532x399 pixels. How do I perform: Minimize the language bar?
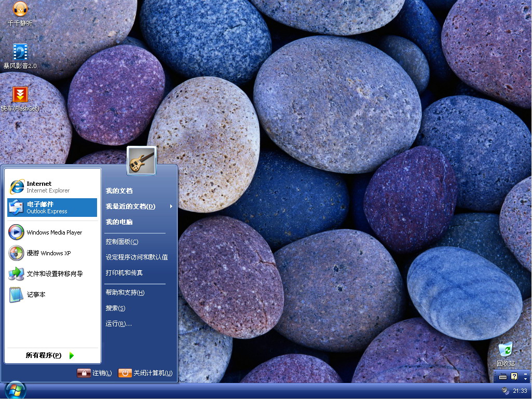tap(525, 374)
